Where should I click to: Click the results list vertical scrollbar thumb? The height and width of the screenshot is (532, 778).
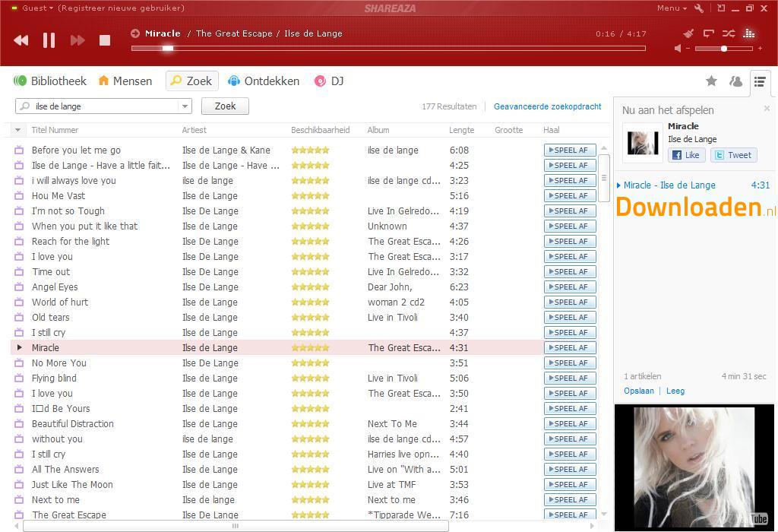pyautogui.click(x=604, y=178)
